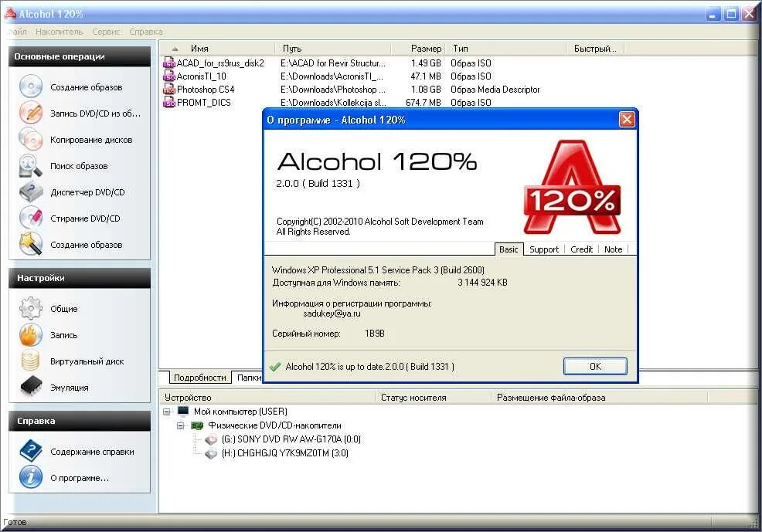Click Виртуальный диск settings link

tap(87, 361)
